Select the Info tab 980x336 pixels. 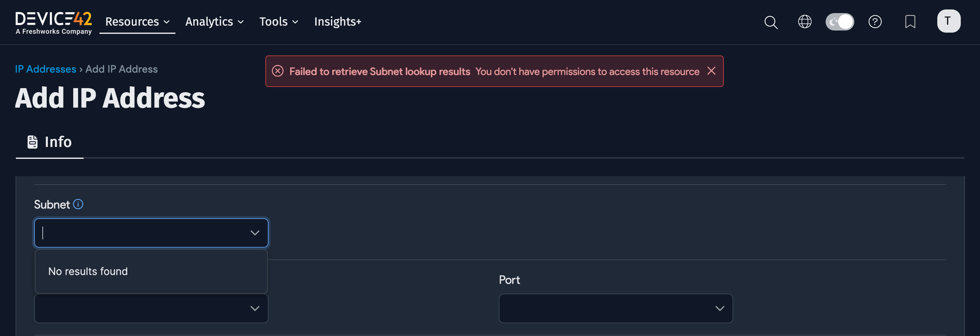[49, 142]
